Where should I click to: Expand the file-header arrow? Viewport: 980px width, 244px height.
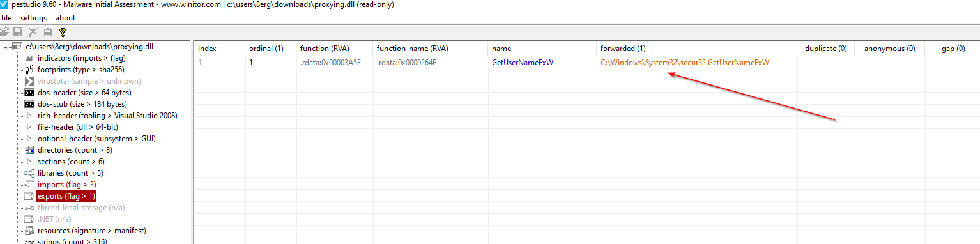[x=29, y=127]
